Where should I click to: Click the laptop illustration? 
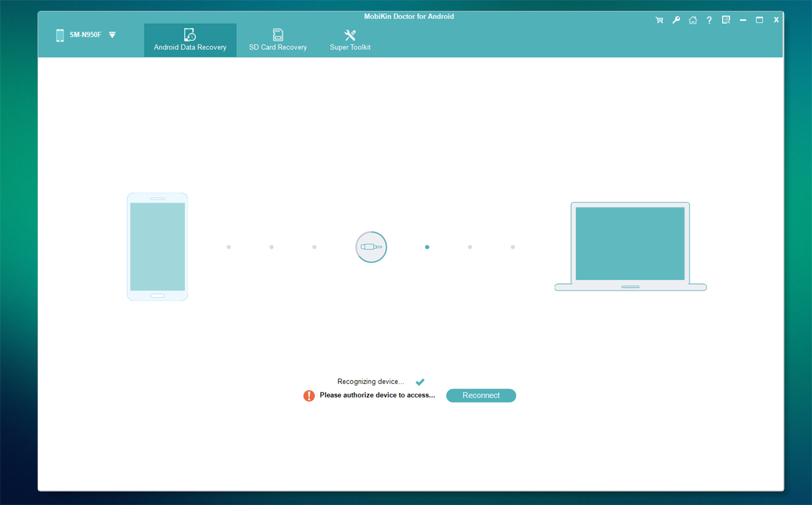[x=630, y=246]
